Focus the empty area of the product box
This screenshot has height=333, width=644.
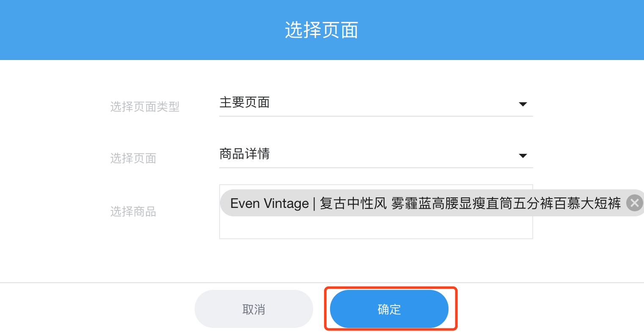tap(376, 228)
